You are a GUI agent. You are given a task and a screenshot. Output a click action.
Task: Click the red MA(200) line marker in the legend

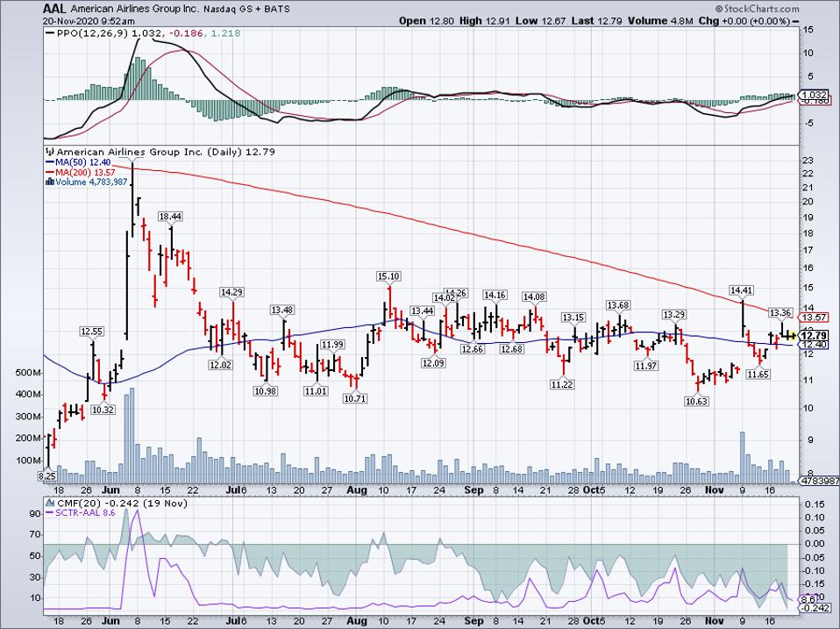coord(50,172)
